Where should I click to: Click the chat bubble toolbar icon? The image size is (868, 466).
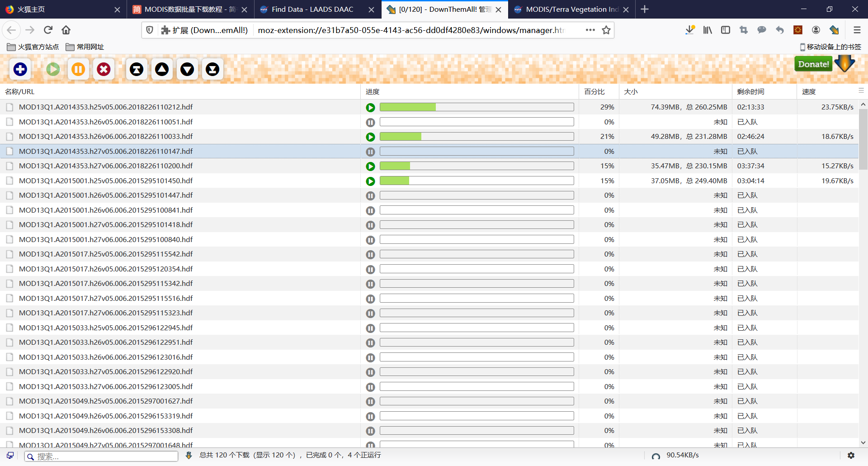(762, 30)
